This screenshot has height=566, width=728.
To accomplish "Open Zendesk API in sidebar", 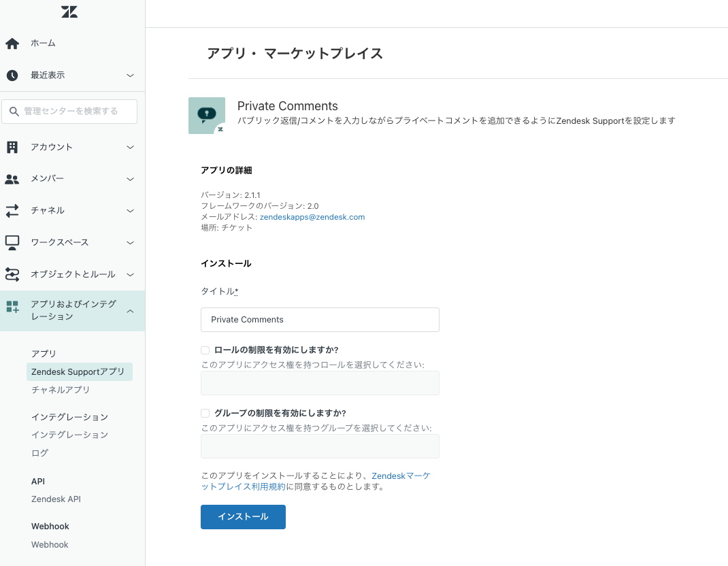I will tap(56, 499).
